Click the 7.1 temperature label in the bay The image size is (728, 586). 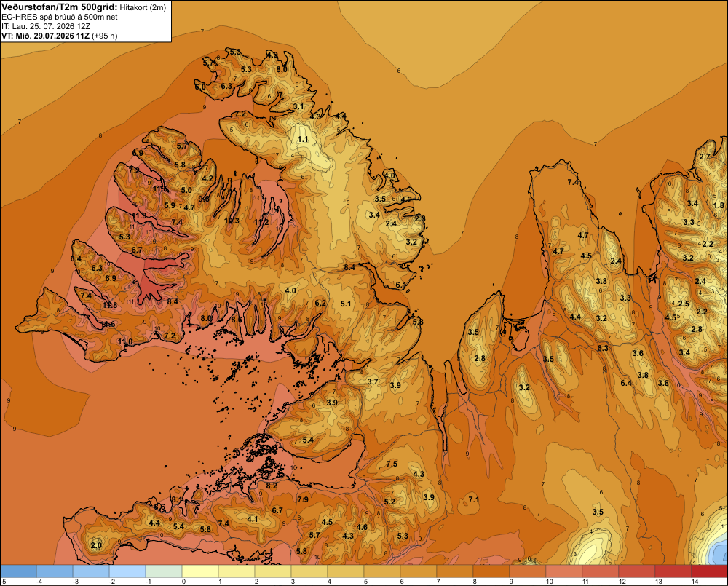click(x=474, y=499)
